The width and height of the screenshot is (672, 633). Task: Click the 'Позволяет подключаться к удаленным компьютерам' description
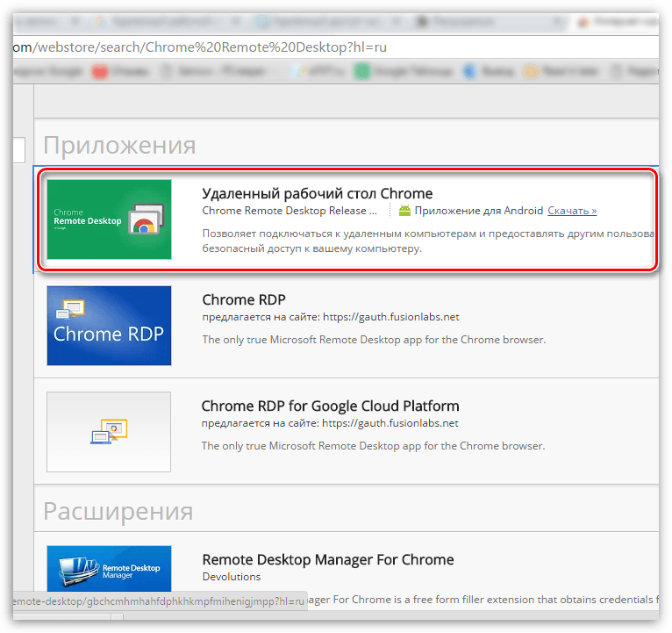click(428, 241)
